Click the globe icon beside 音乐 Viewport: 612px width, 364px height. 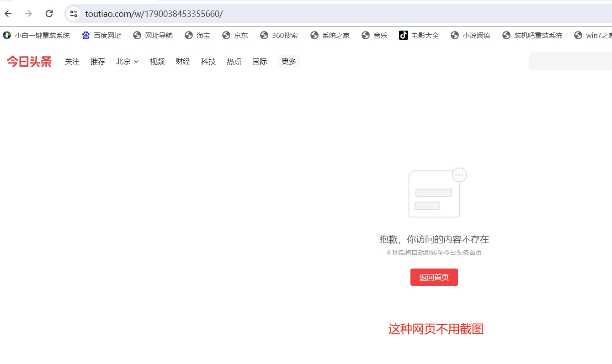[x=366, y=35]
